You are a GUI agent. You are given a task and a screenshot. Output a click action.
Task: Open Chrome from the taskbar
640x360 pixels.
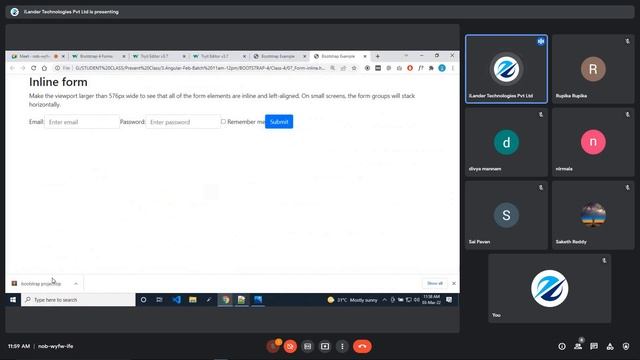225,300
